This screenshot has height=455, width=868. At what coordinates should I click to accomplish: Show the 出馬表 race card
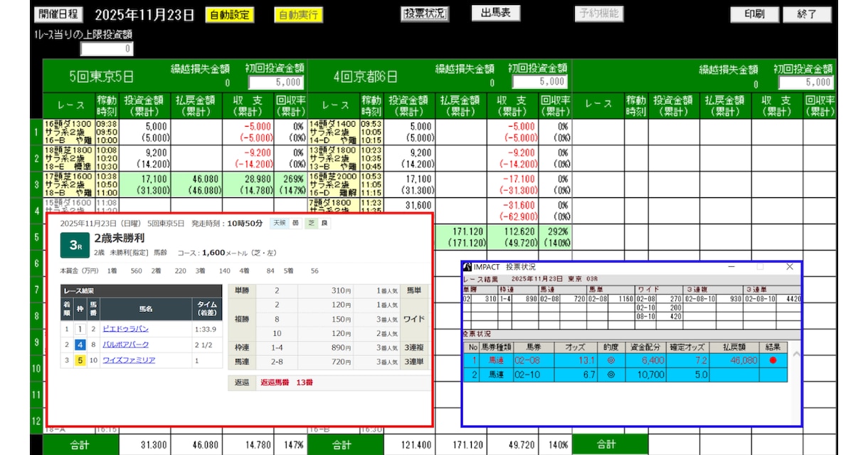(496, 14)
